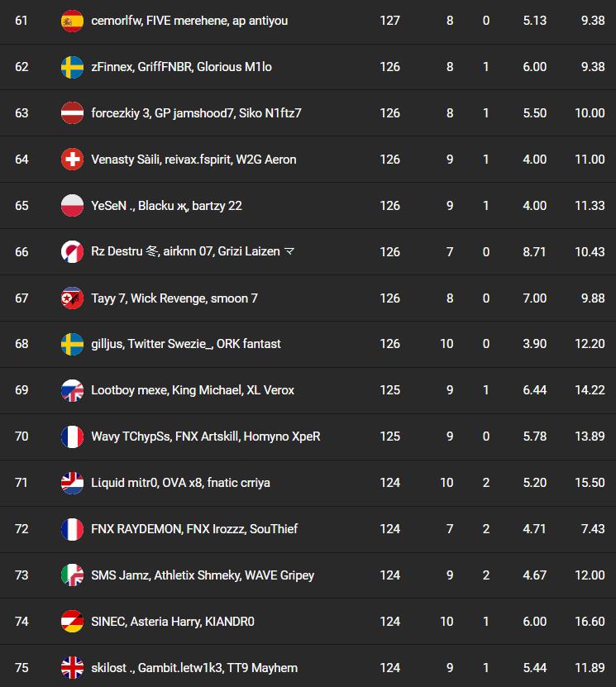Click the Latvia flag on rank 63
This screenshot has height=687, width=616.
(72, 113)
